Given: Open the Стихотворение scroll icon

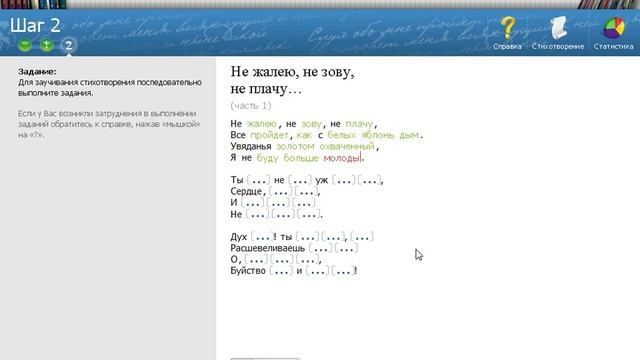Looking at the screenshot, I should tap(558, 28).
